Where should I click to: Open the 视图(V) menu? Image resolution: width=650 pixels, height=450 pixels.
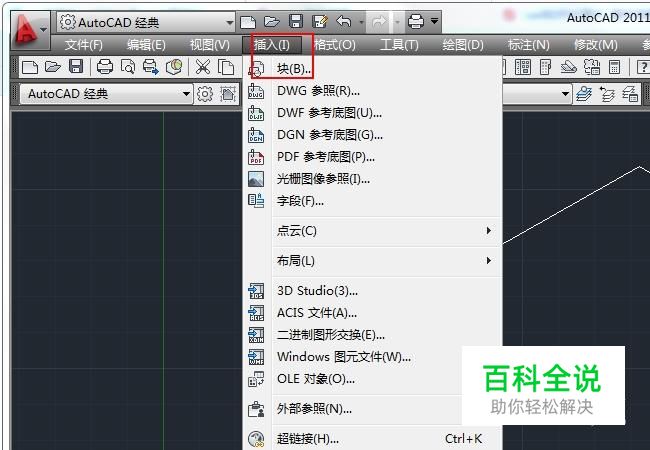tap(210, 44)
